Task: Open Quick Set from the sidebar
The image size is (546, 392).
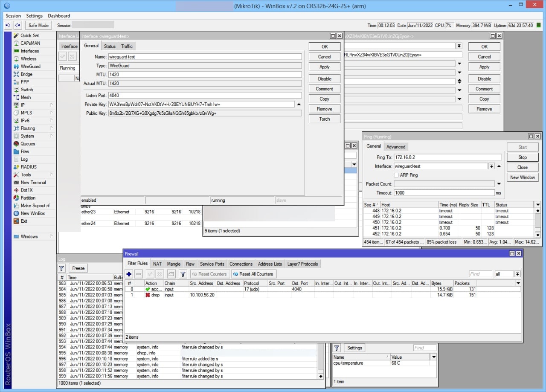Action: coord(29,35)
